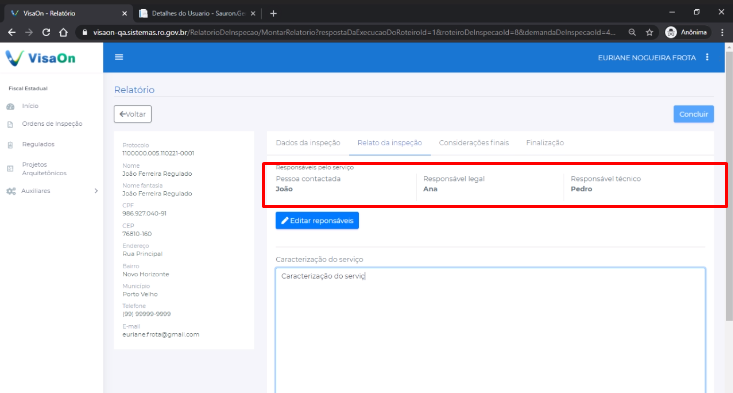
Task: Open Projetos Arquitetônicos in the sidebar
Action: point(44,169)
